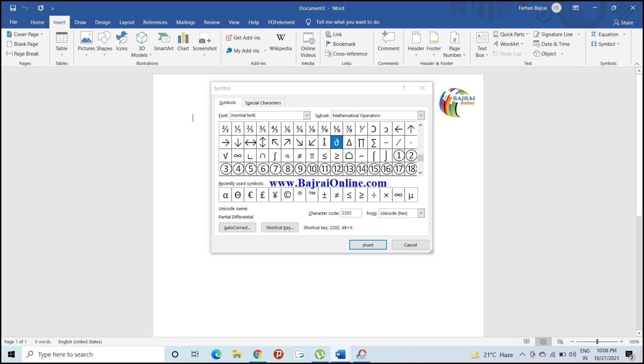Switch to the Special Characters tab

(x=263, y=102)
